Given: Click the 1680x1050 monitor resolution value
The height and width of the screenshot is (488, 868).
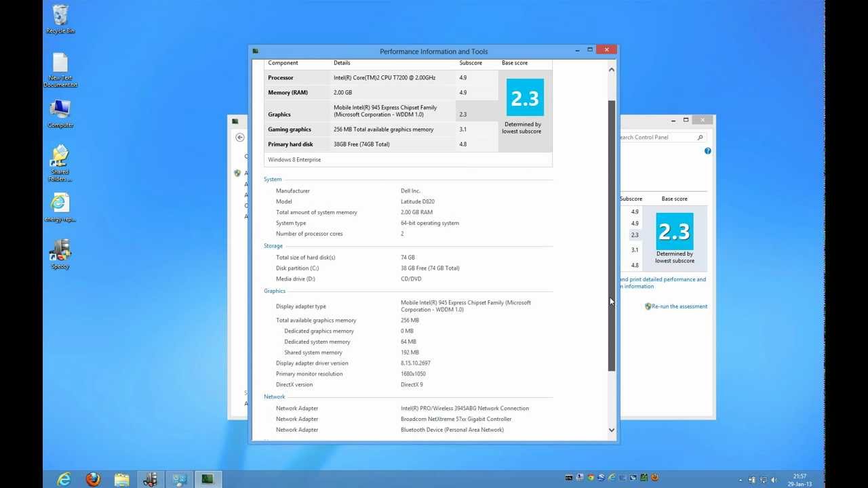Looking at the screenshot, I should [413, 374].
